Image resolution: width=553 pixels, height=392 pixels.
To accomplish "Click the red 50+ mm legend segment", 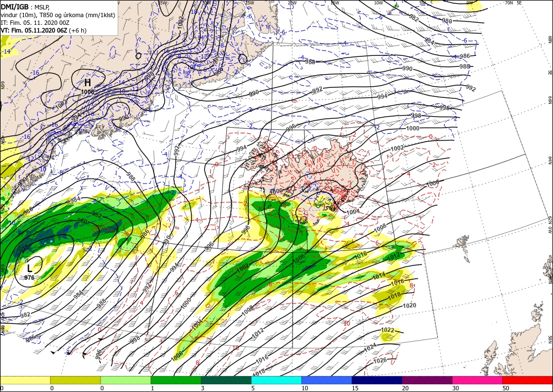I will (x=528, y=380).
